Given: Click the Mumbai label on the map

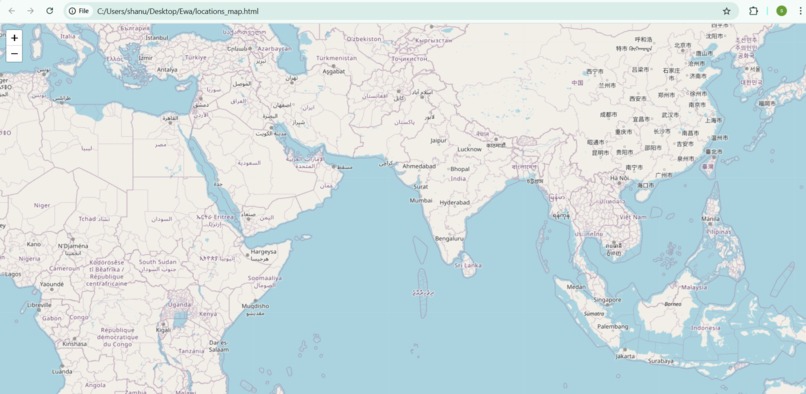Looking at the screenshot, I should coord(420,200).
